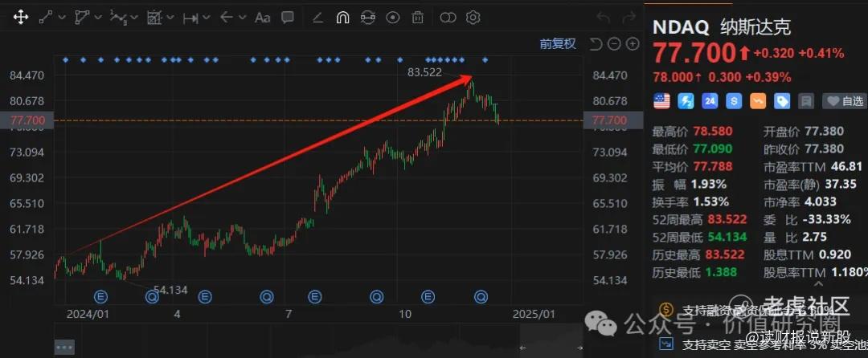Zoom out the chart with minus icon
Viewport: 868px width, 358px height.
614,44
